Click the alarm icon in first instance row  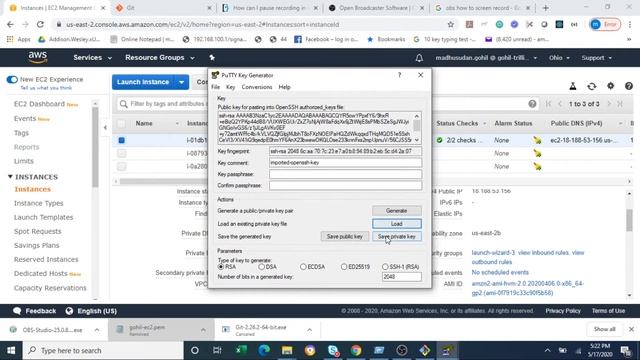[x=537, y=140]
